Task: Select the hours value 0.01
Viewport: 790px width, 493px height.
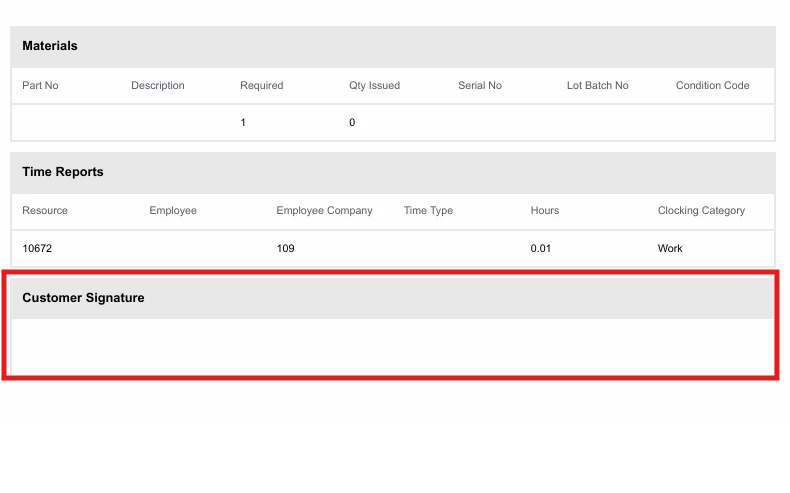Action: [x=541, y=248]
